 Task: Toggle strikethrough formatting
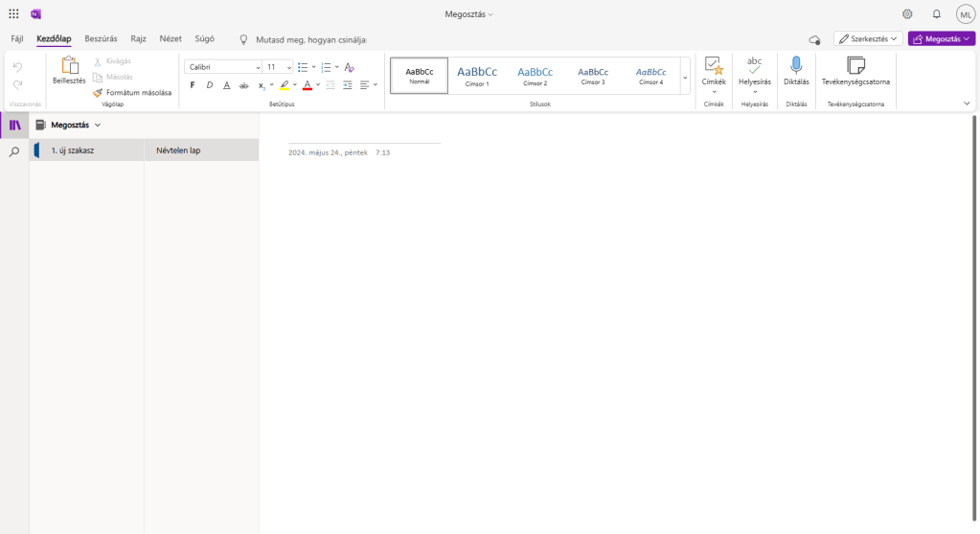pos(243,85)
